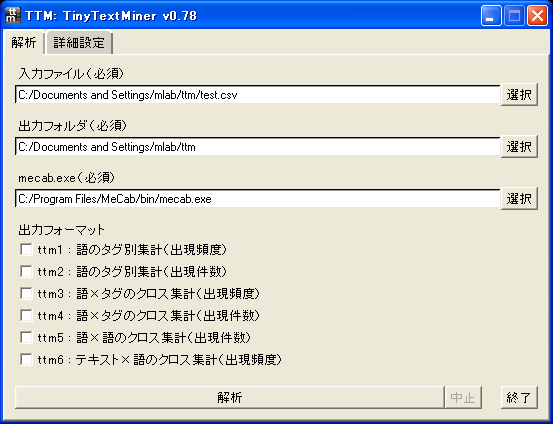This screenshot has height=424, width=553.
Task: Minimize the TinyTextMiner window
Action: pyautogui.click(x=491, y=16)
